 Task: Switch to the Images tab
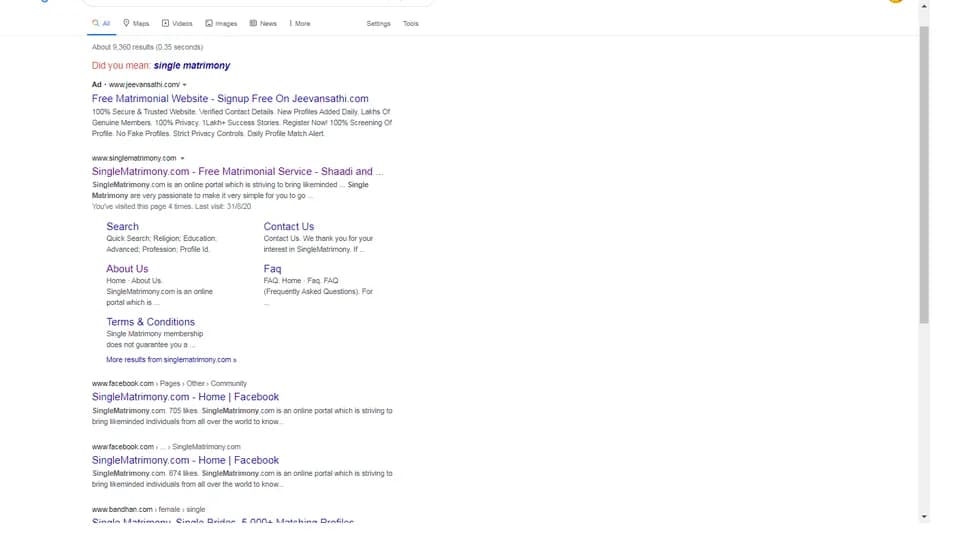point(221,23)
